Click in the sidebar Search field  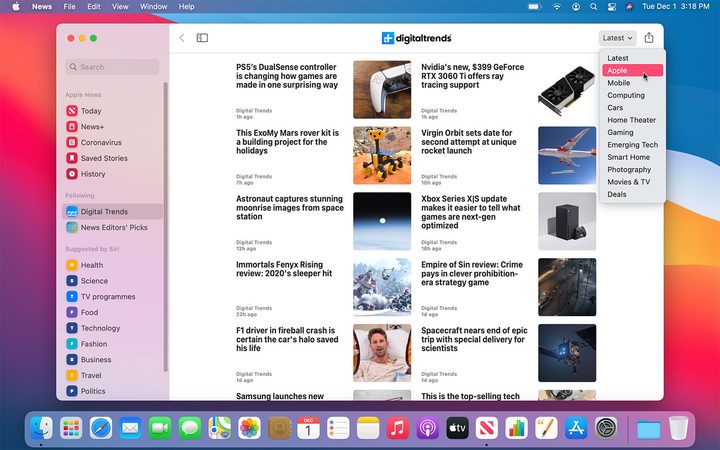click(112, 67)
